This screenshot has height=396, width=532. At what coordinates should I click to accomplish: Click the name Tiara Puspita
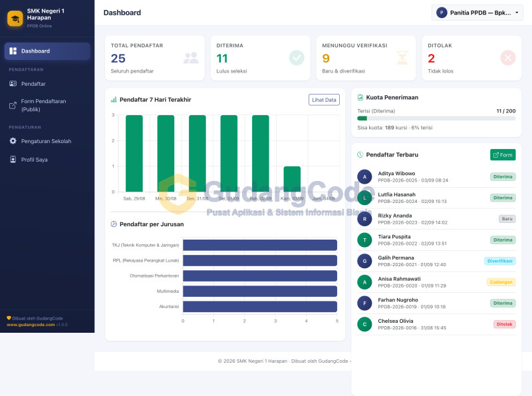click(x=394, y=237)
